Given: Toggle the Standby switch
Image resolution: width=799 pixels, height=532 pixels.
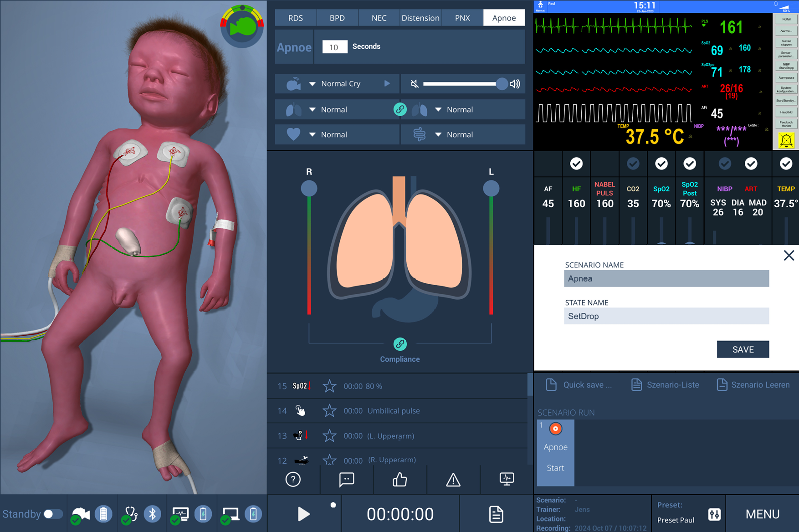Looking at the screenshot, I should (x=53, y=514).
